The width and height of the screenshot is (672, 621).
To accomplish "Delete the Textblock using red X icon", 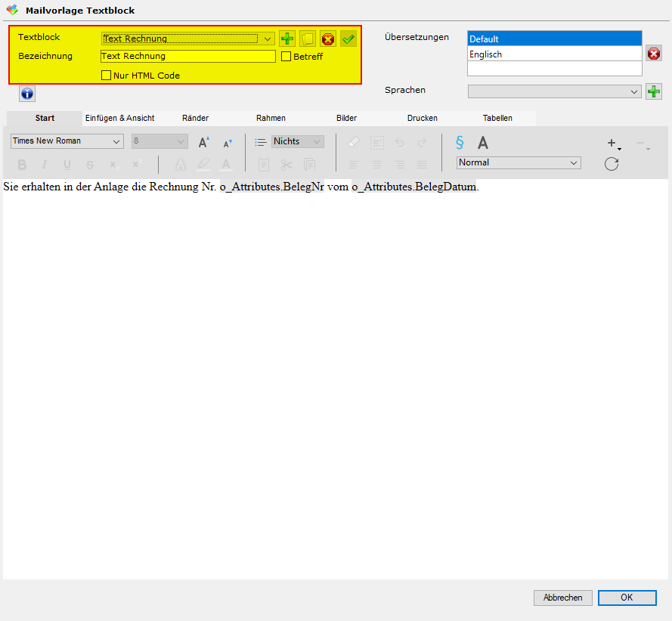I will pos(328,39).
